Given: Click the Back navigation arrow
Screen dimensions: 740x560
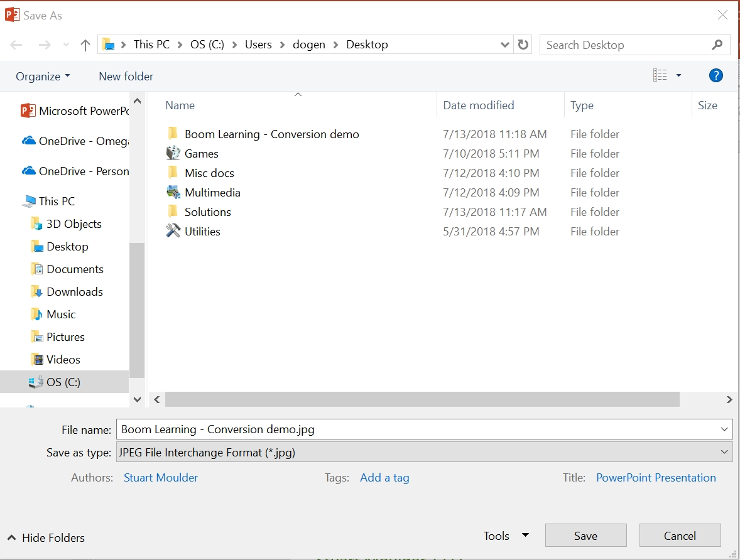Looking at the screenshot, I should point(16,45).
